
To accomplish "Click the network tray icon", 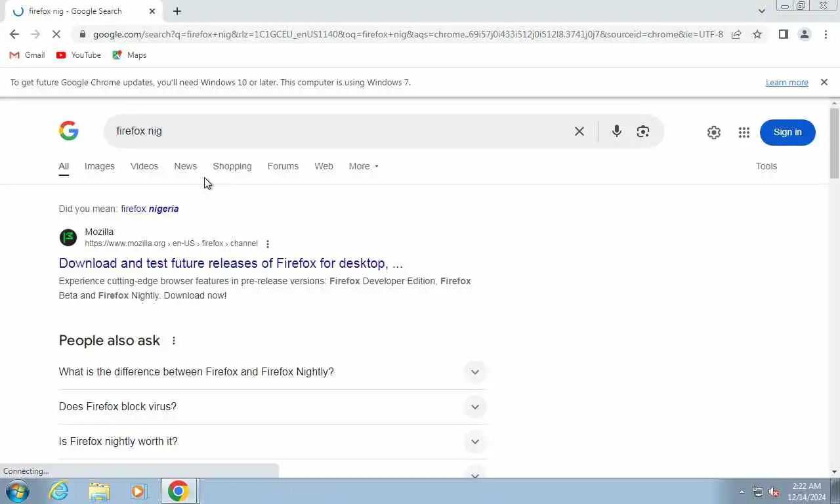I will (x=758, y=492).
